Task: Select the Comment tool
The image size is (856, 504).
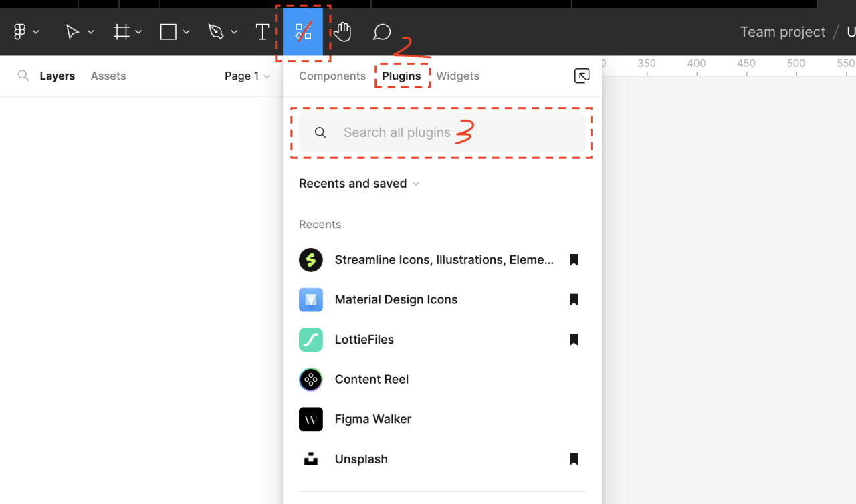Action: tap(382, 32)
